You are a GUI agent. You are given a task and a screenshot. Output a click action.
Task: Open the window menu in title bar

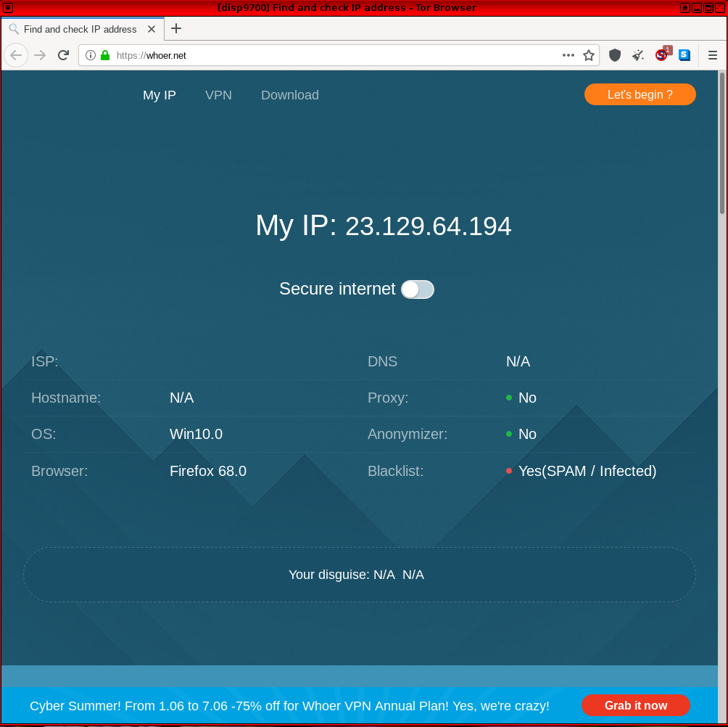(8, 7)
